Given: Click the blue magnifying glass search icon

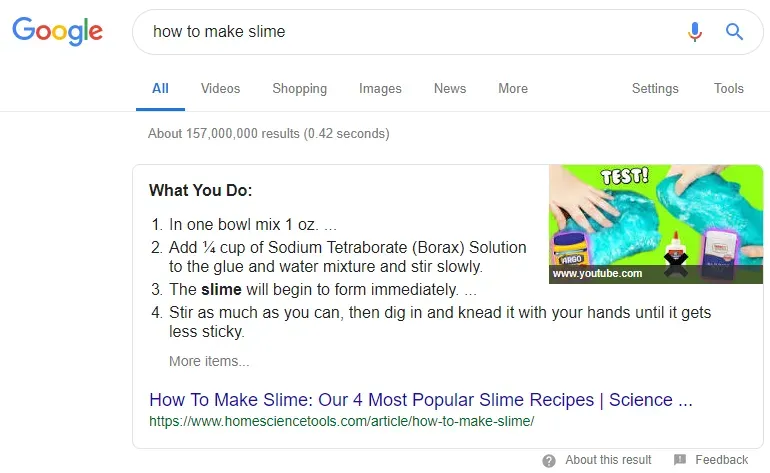Looking at the screenshot, I should coord(734,32).
